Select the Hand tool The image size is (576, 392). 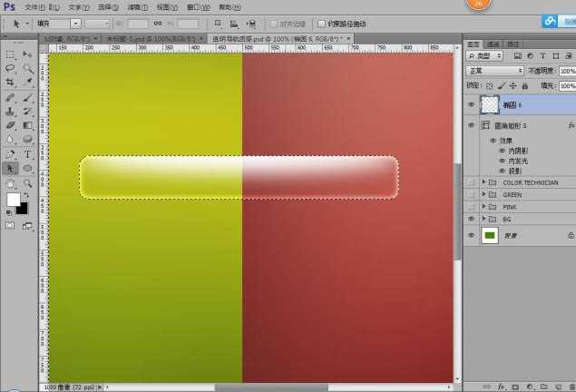[x=10, y=183]
